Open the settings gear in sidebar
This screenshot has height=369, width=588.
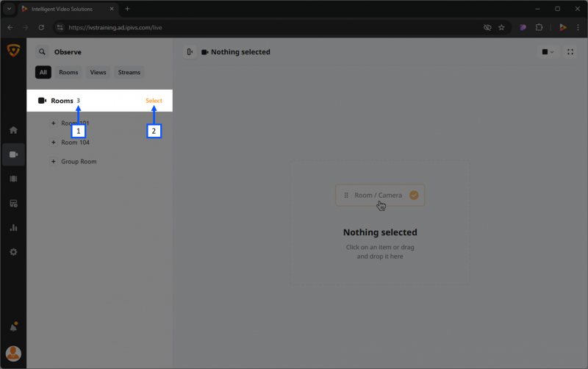coord(13,252)
